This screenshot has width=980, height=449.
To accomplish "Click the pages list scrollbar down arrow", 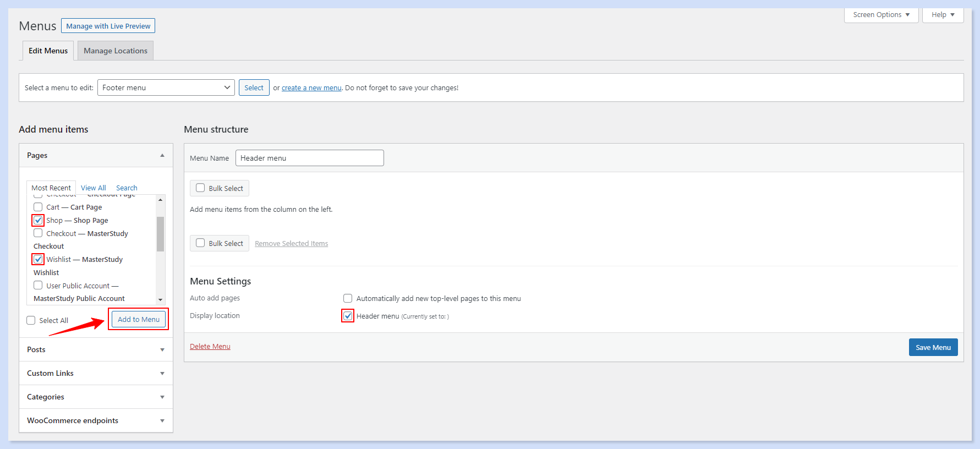I will [161, 300].
